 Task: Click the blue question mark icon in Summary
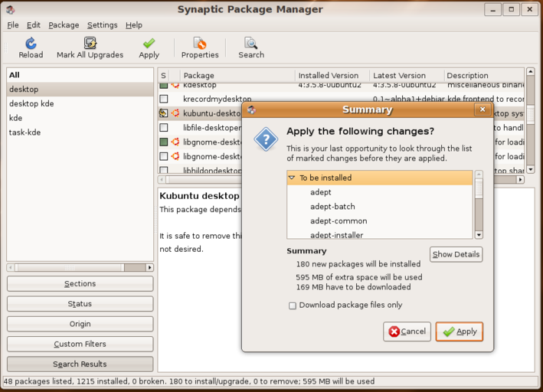tap(266, 139)
